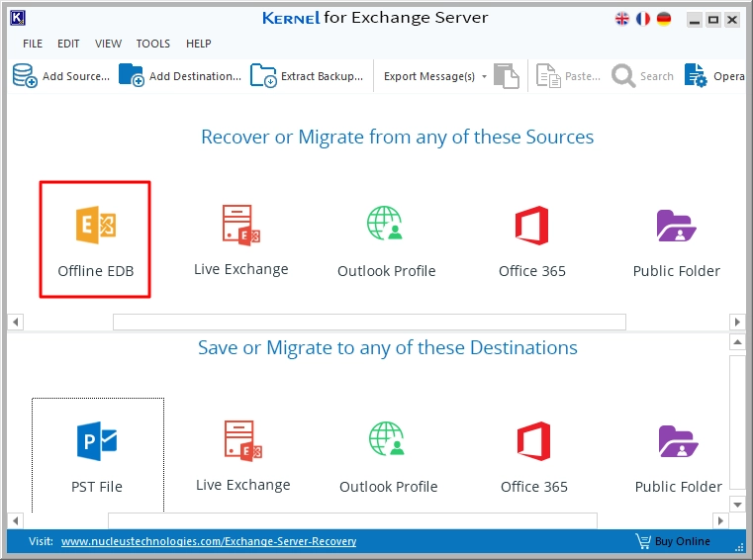Pick Outlook Profile as the source
This screenshot has height=560, width=753.
[x=386, y=241]
